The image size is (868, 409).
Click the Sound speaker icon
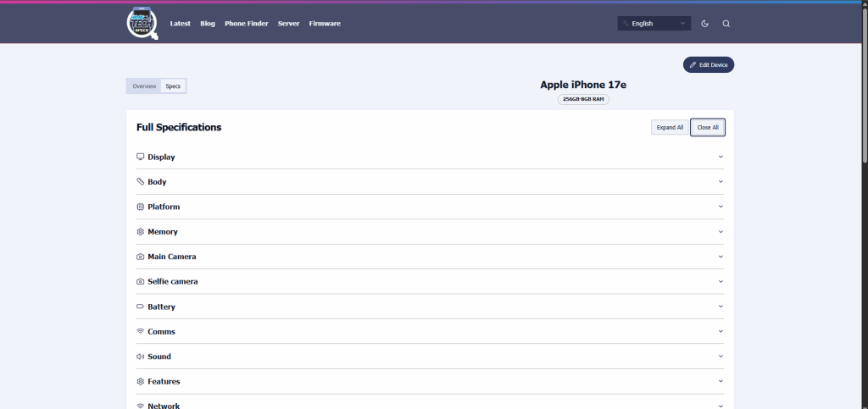tap(140, 356)
